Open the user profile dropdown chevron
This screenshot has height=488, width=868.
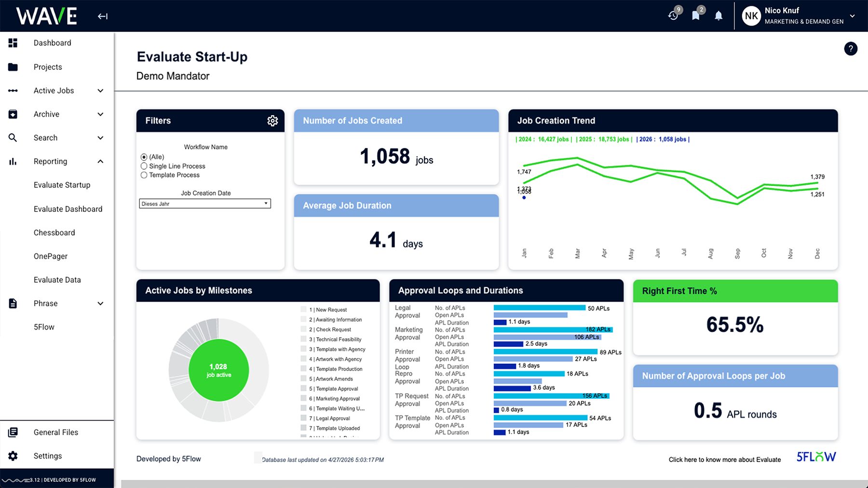click(853, 16)
